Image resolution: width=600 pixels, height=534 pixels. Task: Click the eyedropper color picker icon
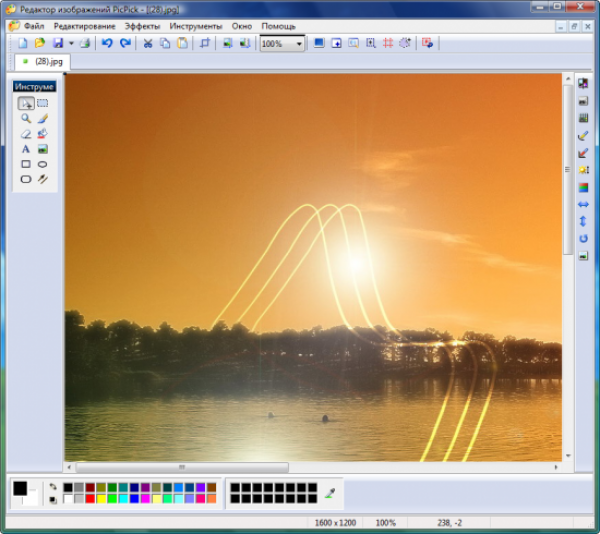point(330,493)
